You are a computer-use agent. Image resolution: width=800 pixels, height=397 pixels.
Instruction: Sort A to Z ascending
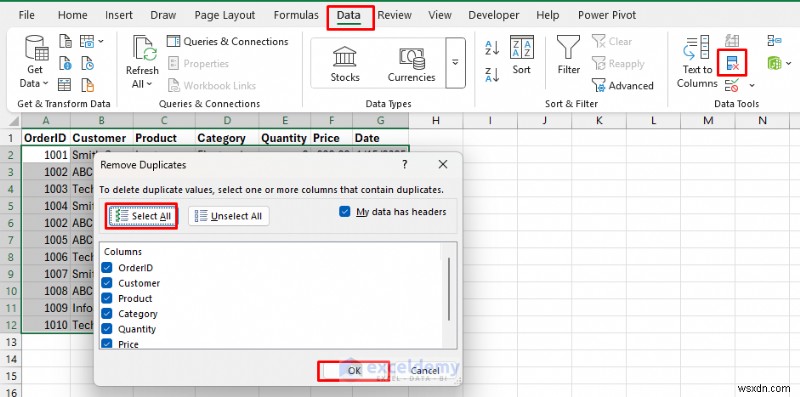492,48
